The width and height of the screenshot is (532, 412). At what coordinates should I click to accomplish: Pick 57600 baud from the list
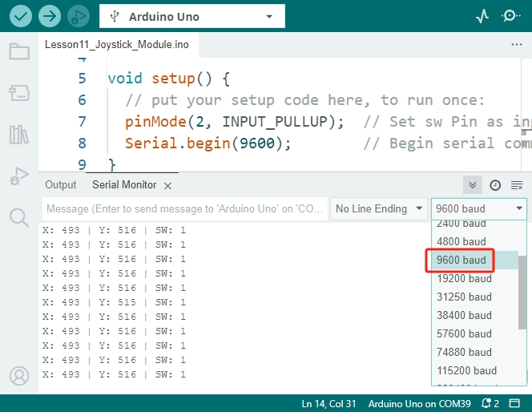coord(474,333)
